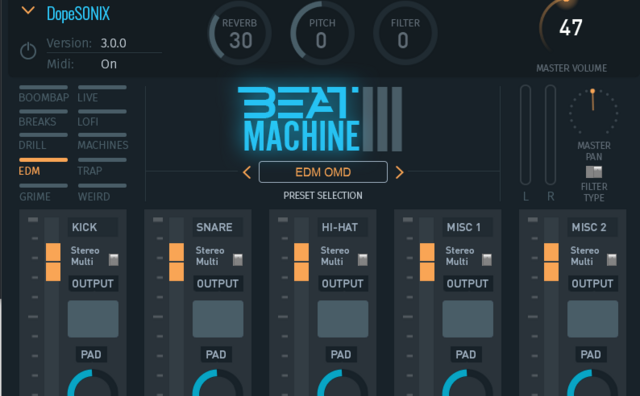Toggle Stereo/Multi switch on MISC 1 channel
640x396 pixels.
click(x=487, y=260)
